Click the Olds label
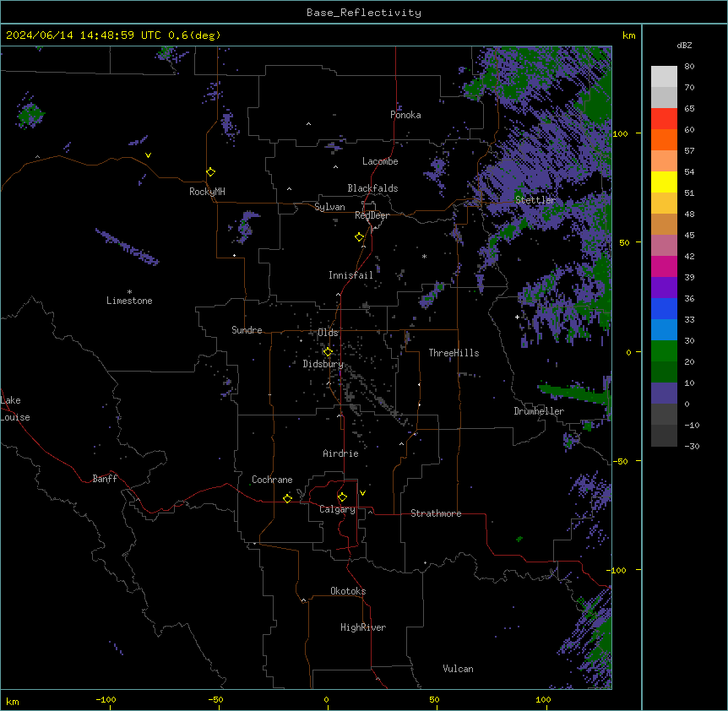This screenshot has height=711, width=728. coord(328,333)
